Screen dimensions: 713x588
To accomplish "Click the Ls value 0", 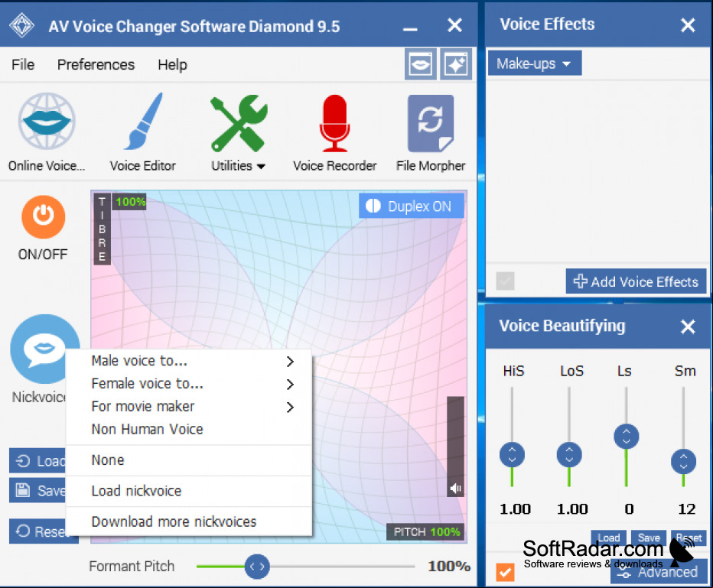I will (629, 509).
